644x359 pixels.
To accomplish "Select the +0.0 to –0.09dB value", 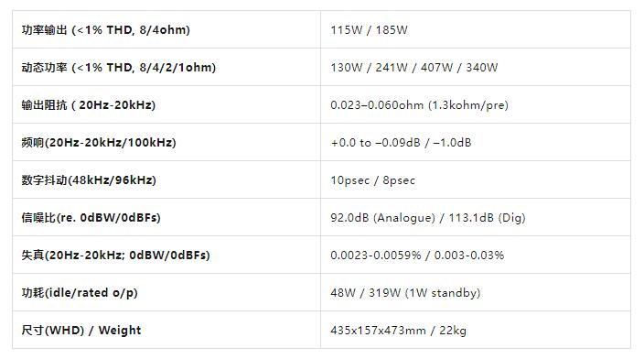I will point(375,143).
